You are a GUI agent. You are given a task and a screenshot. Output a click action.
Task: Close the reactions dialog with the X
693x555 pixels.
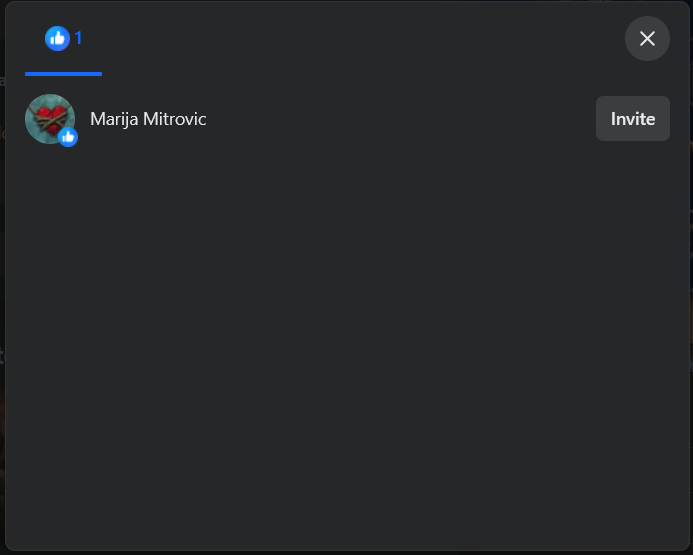(647, 38)
